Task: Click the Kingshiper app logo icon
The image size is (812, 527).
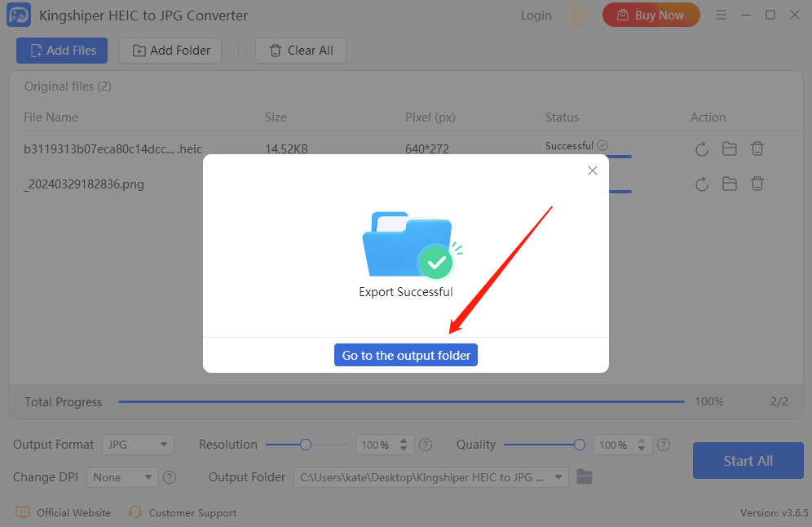Action: 19,15
